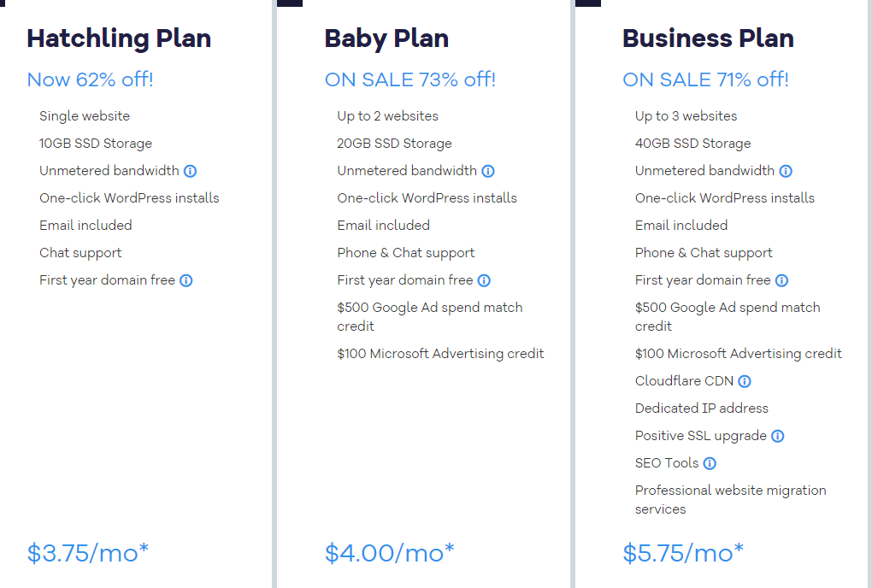The height and width of the screenshot is (588, 872).
Task: Select the Hatchling Plan heading
Action: pyautogui.click(x=119, y=38)
